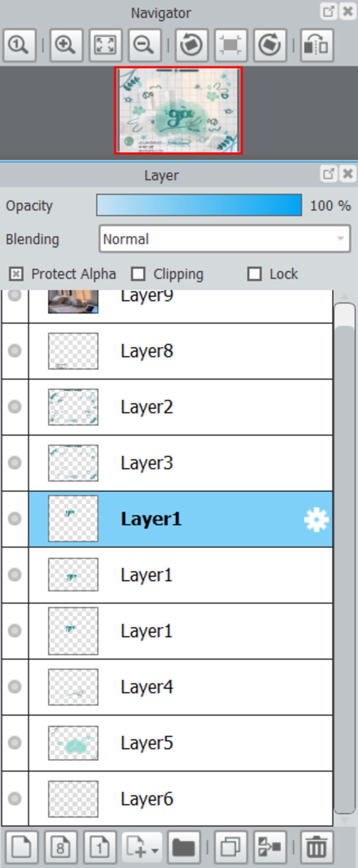Rotate canvas left in Navigator
This screenshot has width=358, height=868.
191,45
